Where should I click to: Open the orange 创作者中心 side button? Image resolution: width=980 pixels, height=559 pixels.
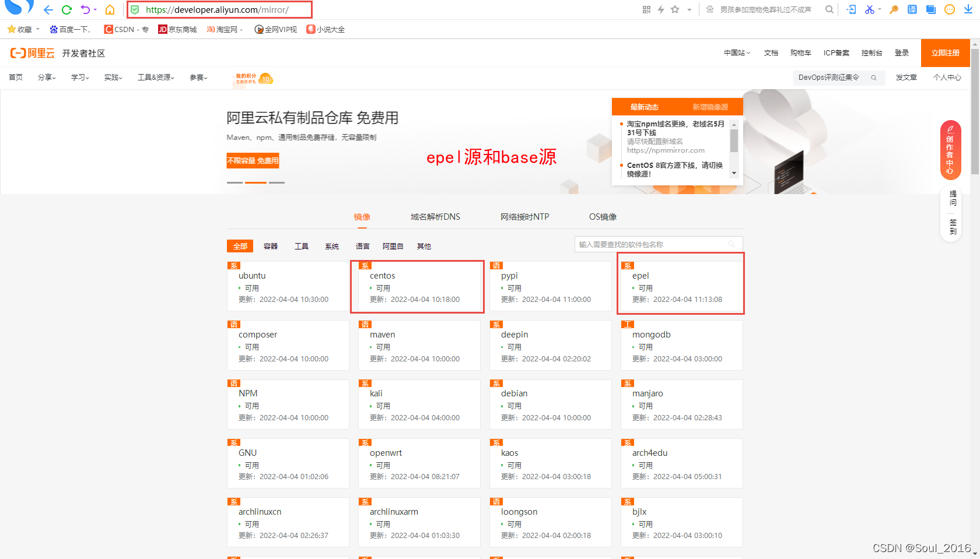coord(950,150)
